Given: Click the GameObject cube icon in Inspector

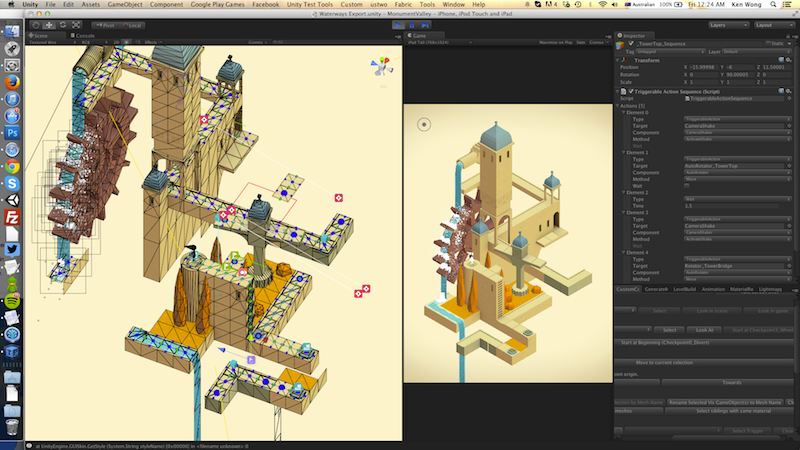Looking at the screenshot, I should click(620, 45).
